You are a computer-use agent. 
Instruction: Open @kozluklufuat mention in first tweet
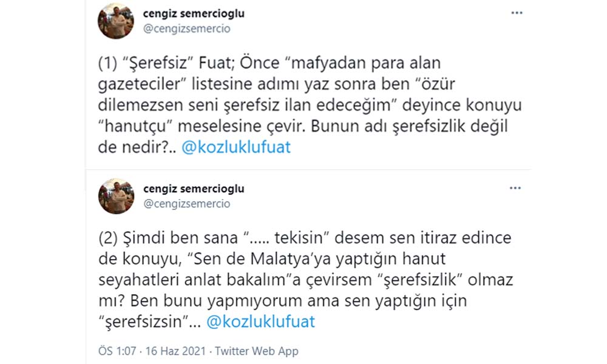[x=236, y=148]
